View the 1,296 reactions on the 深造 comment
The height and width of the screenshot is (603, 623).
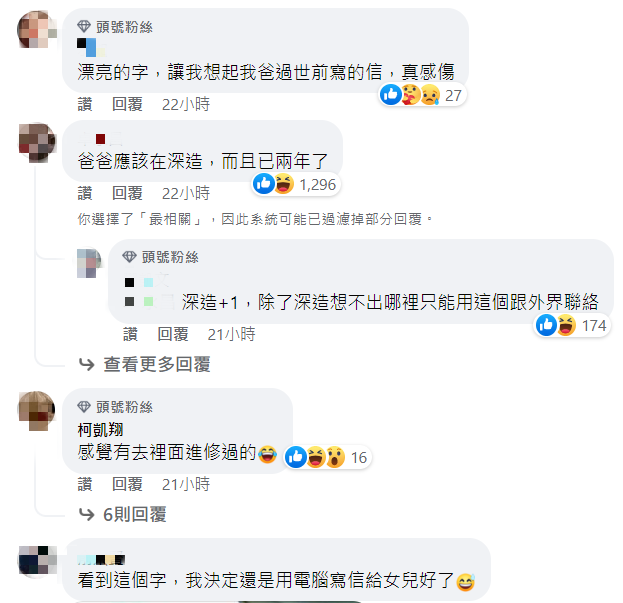pyautogui.click(x=296, y=184)
